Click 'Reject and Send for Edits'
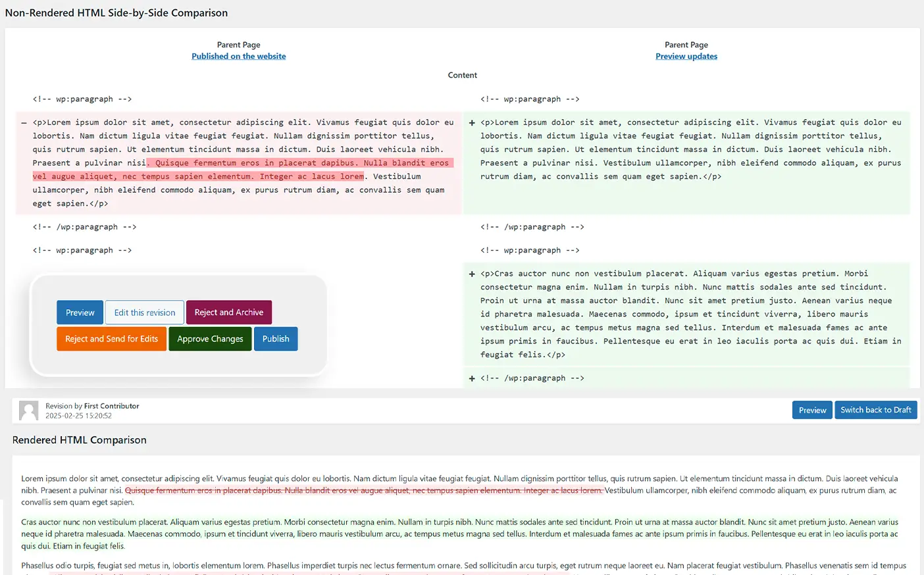 111,339
